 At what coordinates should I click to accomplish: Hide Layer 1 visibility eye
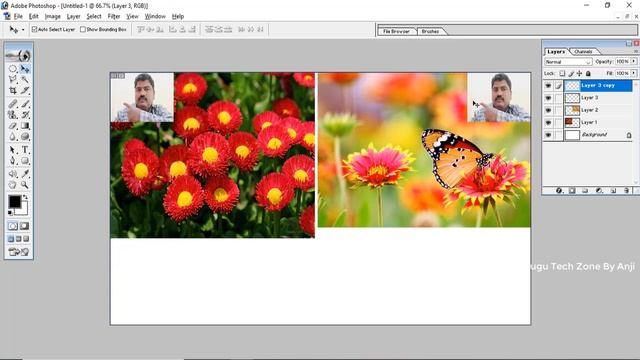(548, 122)
